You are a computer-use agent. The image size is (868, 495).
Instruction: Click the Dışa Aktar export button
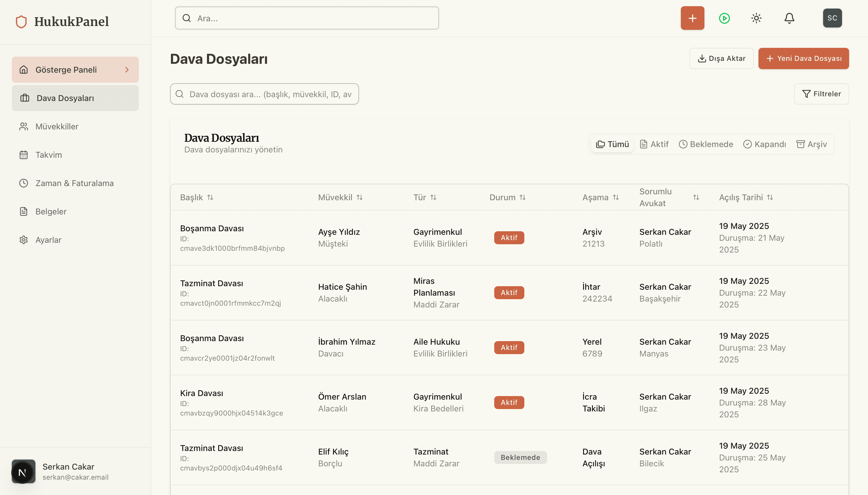(x=721, y=58)
